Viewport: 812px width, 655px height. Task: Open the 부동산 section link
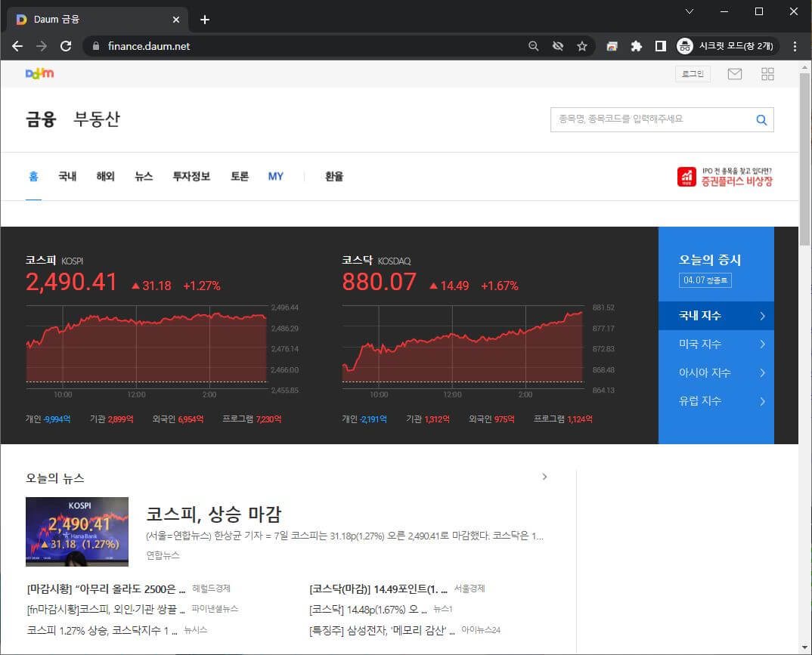97,119
